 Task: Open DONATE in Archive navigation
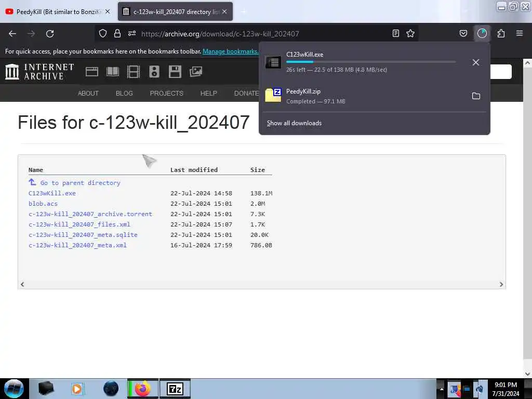point(247,94)
